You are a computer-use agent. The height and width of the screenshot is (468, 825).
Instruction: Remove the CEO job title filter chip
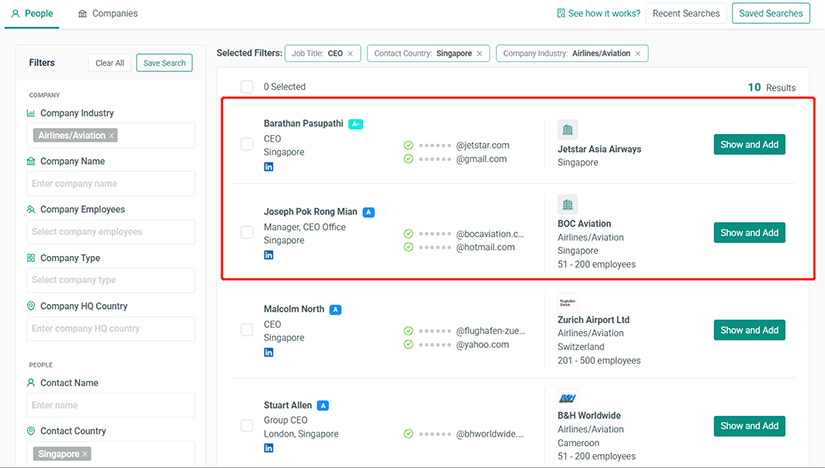[x=350, y=53]
